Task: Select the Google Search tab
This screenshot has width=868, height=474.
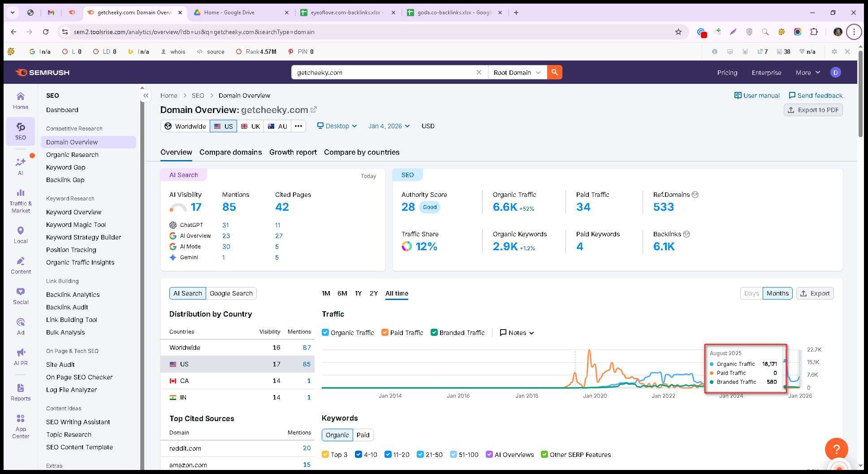Action: (231, 293)
